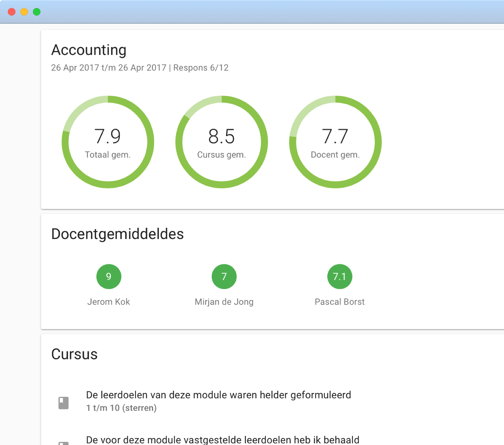The width and height of the screenshot is (504, 445).
Task: Click the Docentgemiddeldes section heading
Action: point(117,234)
